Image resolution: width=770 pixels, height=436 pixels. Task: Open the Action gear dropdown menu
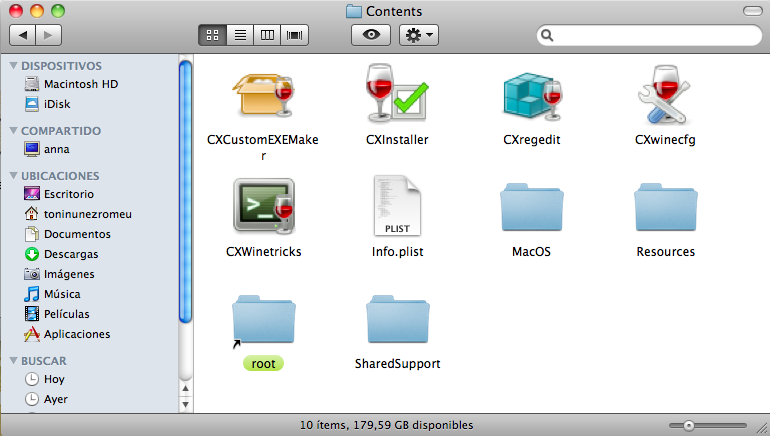coord(419,35)
